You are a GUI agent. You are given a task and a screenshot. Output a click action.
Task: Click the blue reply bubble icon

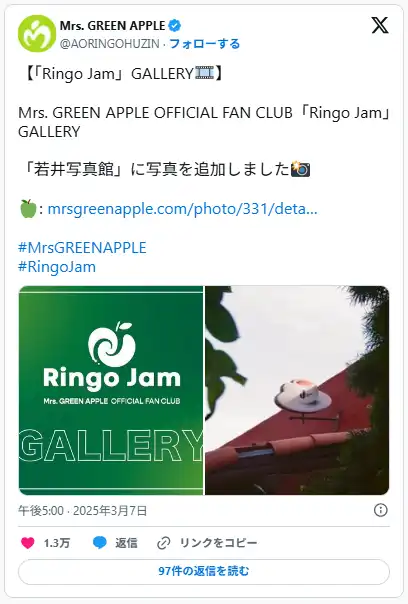100,543
